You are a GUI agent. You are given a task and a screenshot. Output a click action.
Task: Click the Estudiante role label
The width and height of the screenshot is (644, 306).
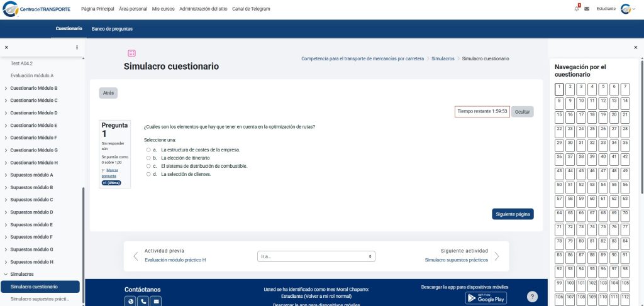click(x=606, y=9)
